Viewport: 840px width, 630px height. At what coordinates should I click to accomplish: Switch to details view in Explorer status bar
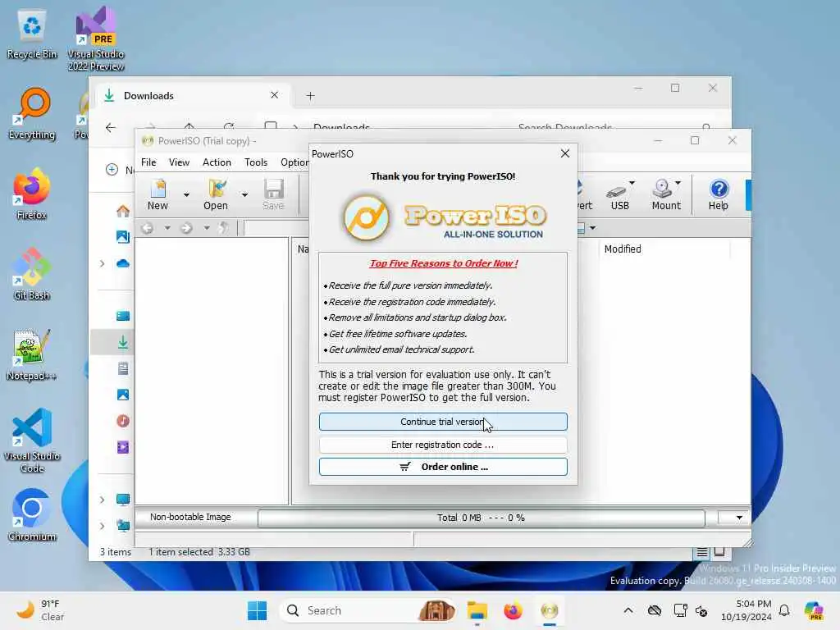(702, 552)
